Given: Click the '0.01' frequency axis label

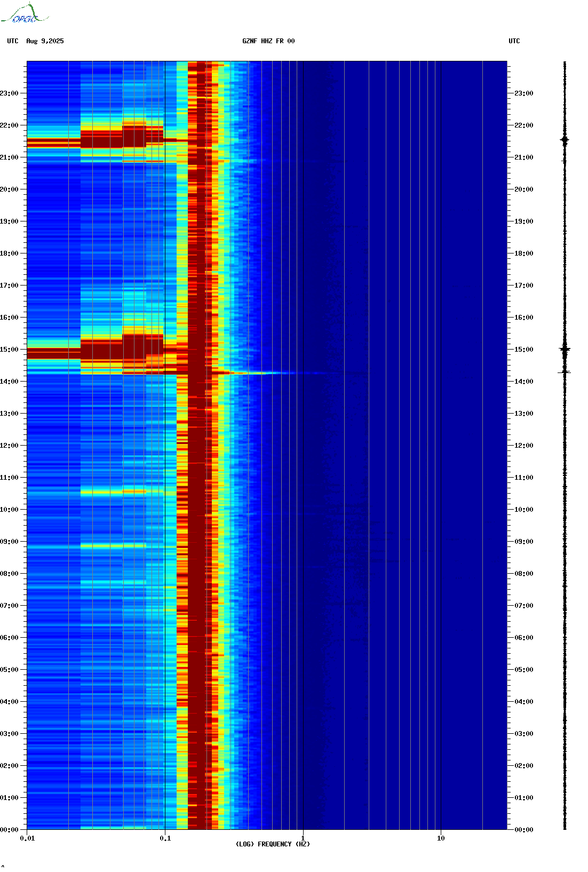Looking at the screenshot, I should 27,838.
